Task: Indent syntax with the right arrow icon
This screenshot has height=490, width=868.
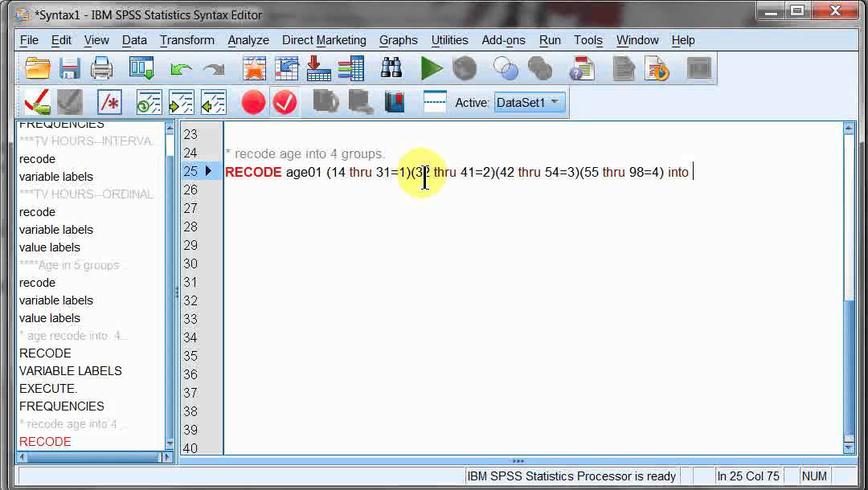Action: (181, 102)
